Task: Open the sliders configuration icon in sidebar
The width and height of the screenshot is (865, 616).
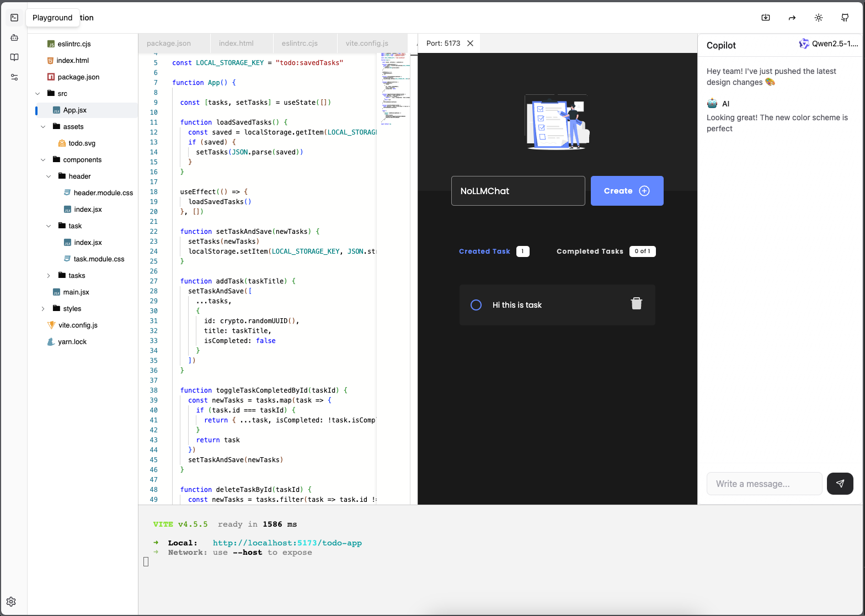Action: 14,77
